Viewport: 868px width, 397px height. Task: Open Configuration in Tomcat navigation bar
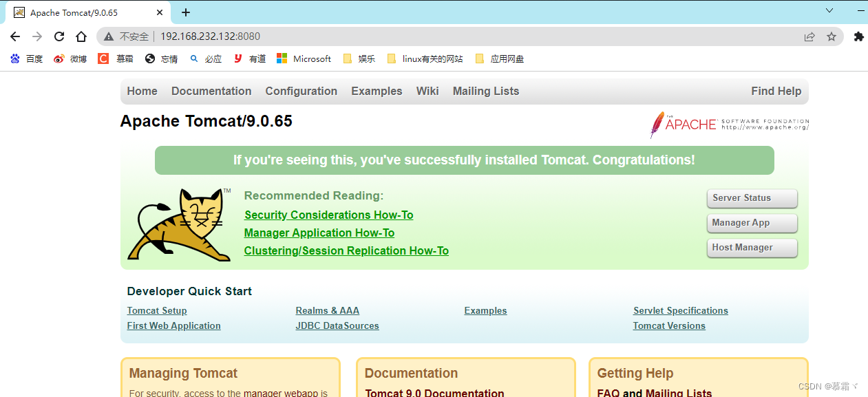coord(301,91)
